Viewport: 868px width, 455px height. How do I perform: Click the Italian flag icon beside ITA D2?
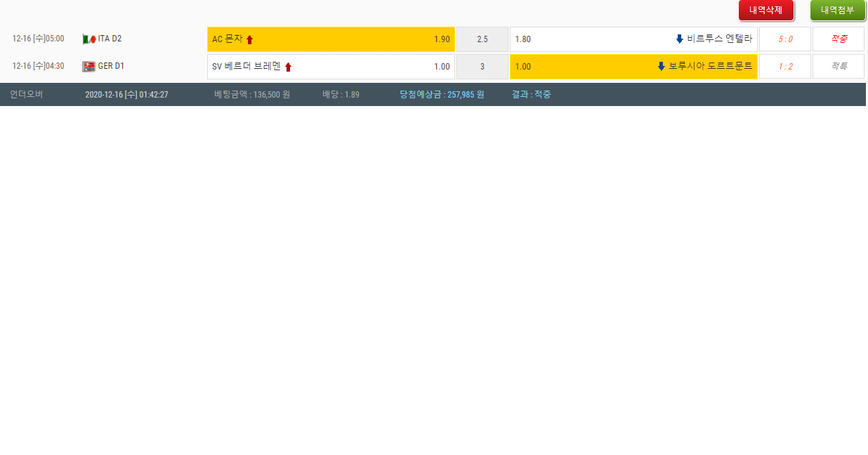pyautogui.click(x=88, y=39)
